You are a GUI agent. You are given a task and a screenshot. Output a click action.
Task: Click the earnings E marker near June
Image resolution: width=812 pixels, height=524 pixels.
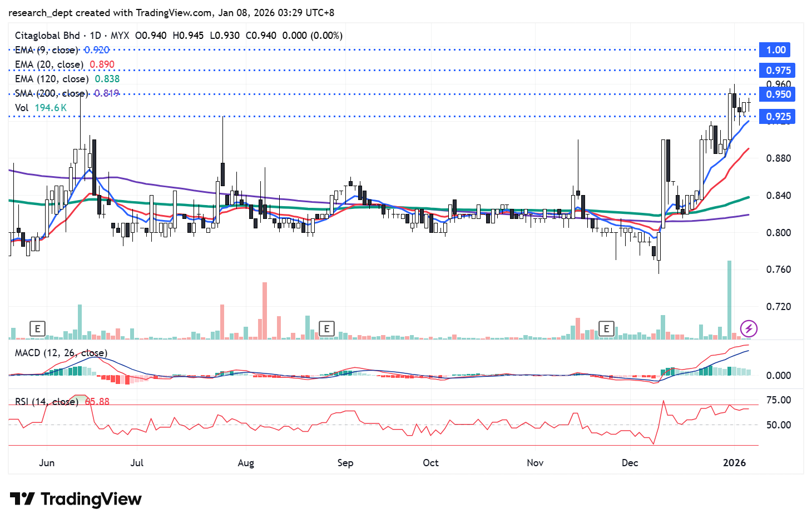tap(37, 328)
